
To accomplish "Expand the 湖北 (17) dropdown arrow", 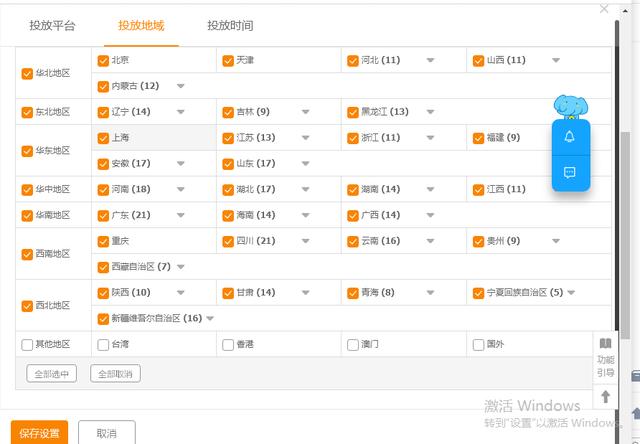I will click(x=305, y=189).
